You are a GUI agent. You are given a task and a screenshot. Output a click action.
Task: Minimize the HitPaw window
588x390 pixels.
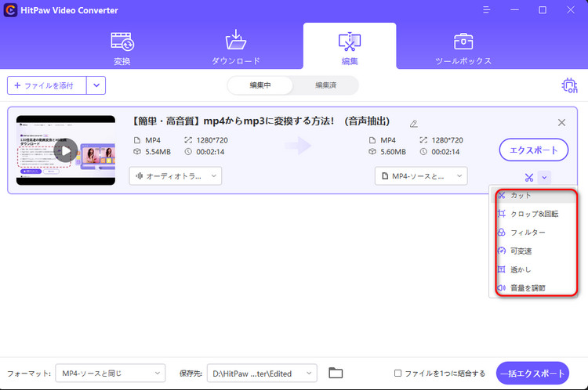pos(514,9)
